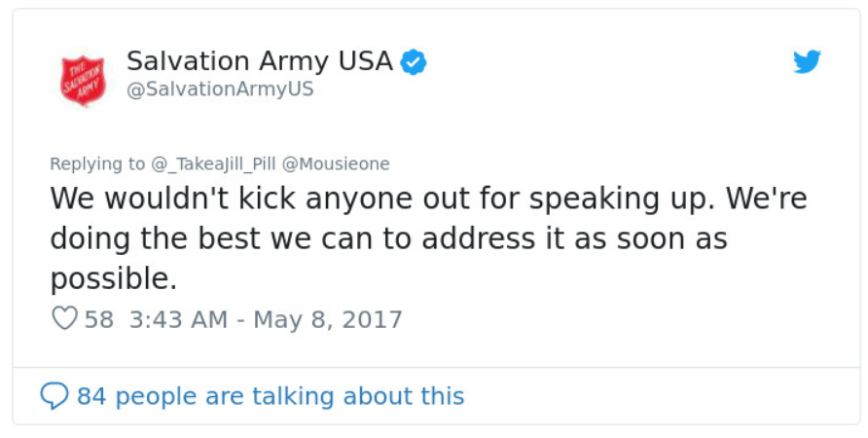Image resolution: width=868 pixels, height=438 pixels.
Task: View 84 people are talking about this
Action: coord(271,396)
